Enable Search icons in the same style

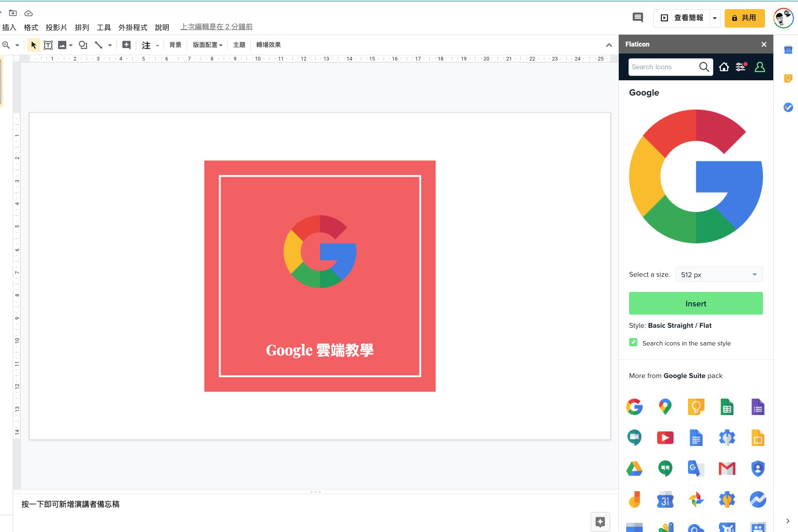click(x=633, y=342)
